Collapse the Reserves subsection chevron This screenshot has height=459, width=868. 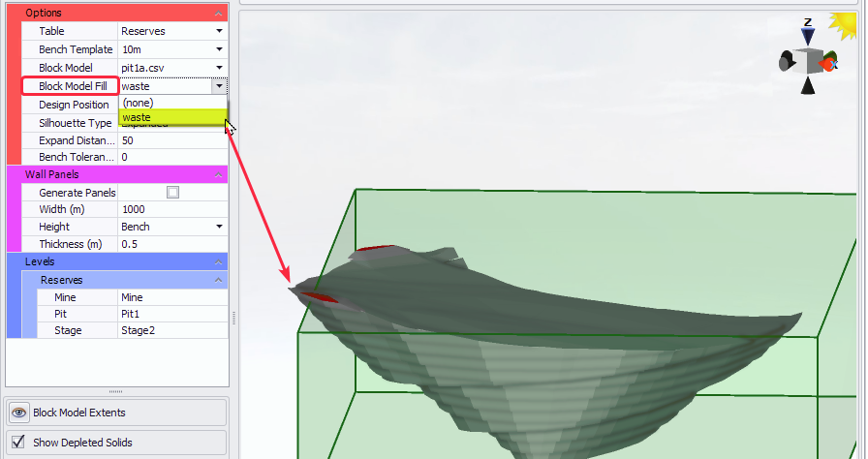coord(218,280)
